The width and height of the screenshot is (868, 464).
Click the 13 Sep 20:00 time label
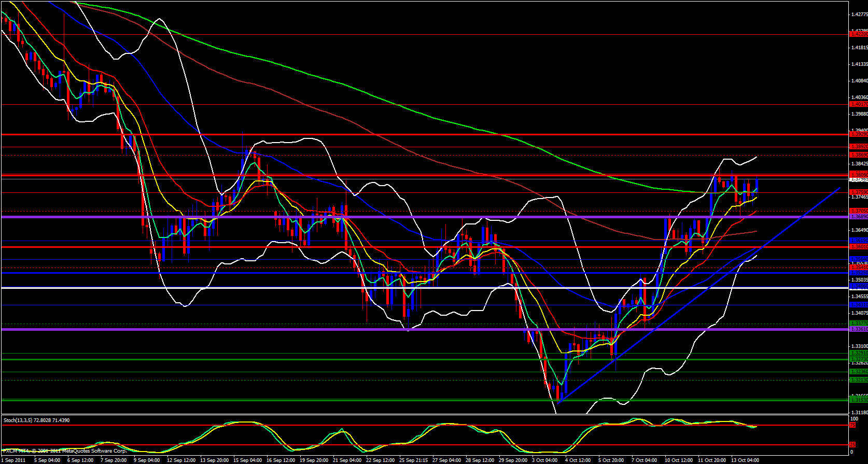click(215, 460)
